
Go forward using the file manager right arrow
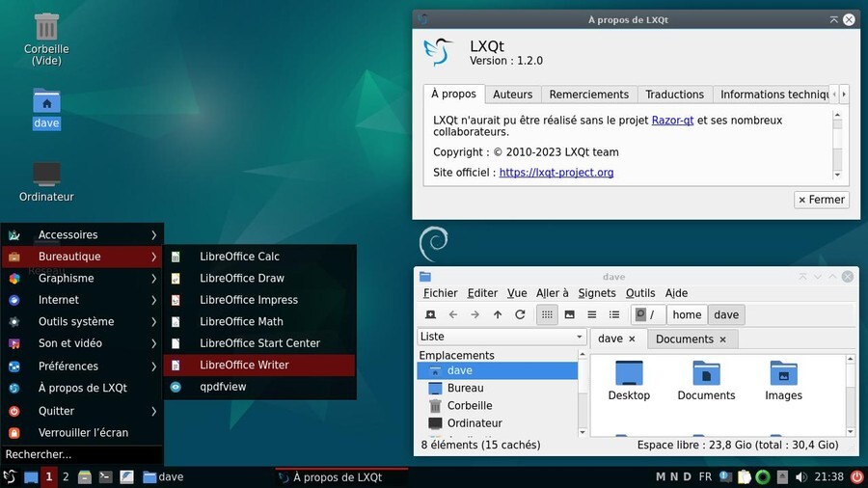475,314
